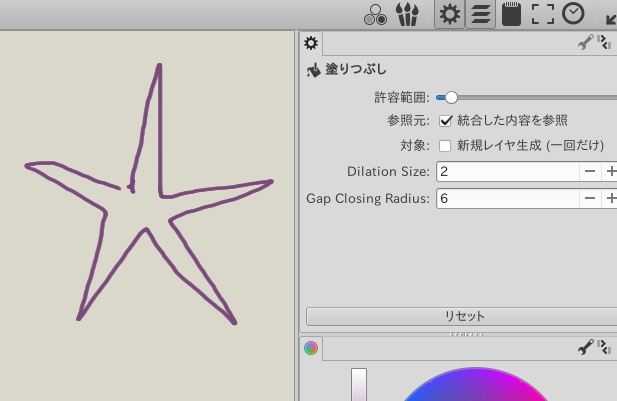Open the recent history clock icon

[x=573, y=14]
